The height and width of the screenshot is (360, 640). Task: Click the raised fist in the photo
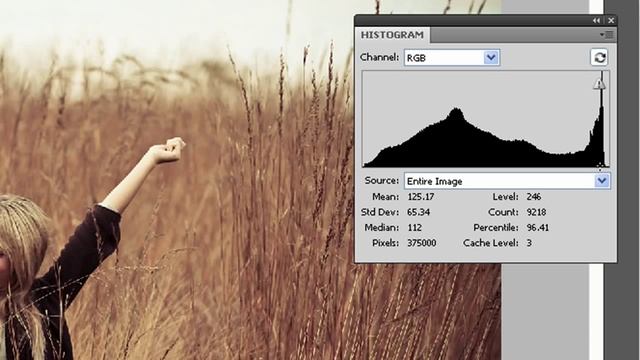point(166,150)
